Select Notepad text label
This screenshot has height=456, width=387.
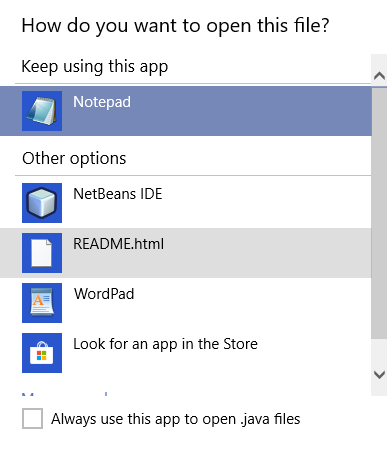[102, 102]
